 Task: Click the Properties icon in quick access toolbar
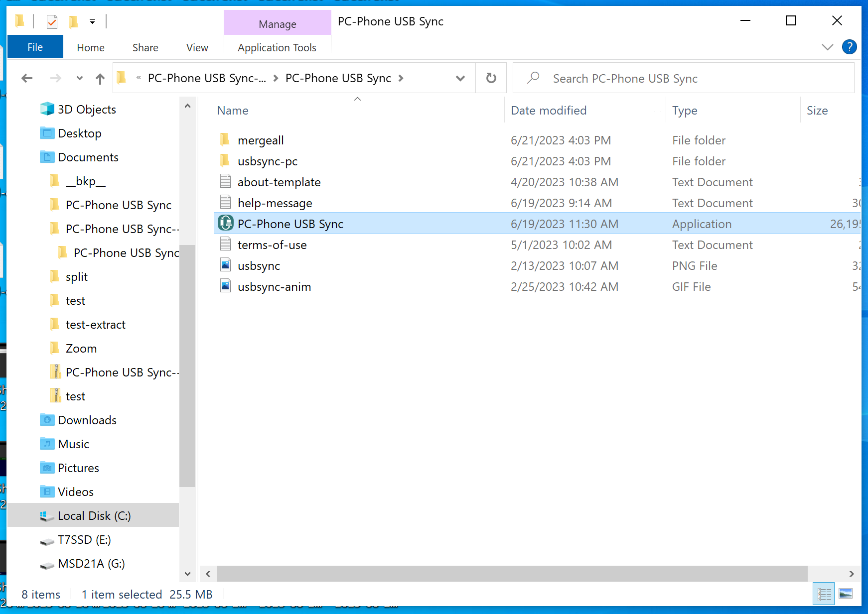click(x=52, y=21)
